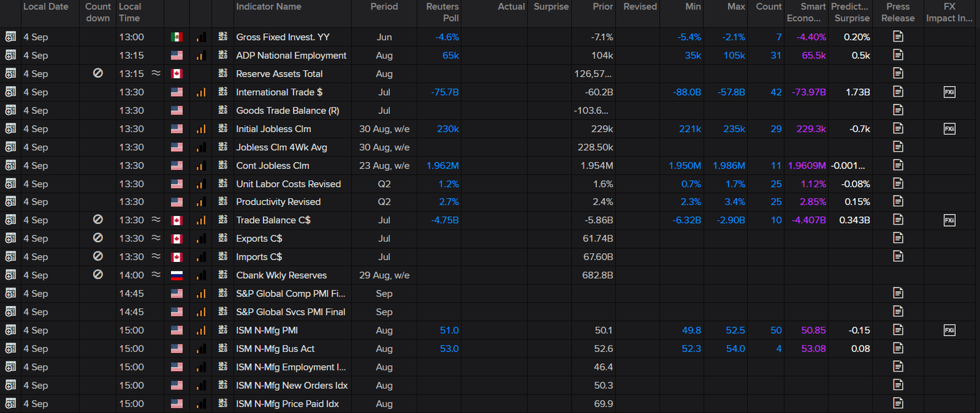Click the indicator icon beside Trade Balance C$
The image size is (980, 413).
[223, 221]
